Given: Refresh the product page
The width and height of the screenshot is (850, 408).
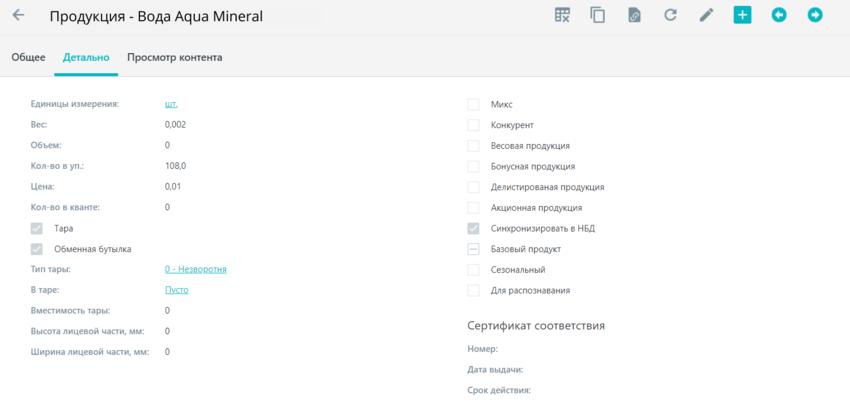Looking at the screenshot, I should pos(671,15).
